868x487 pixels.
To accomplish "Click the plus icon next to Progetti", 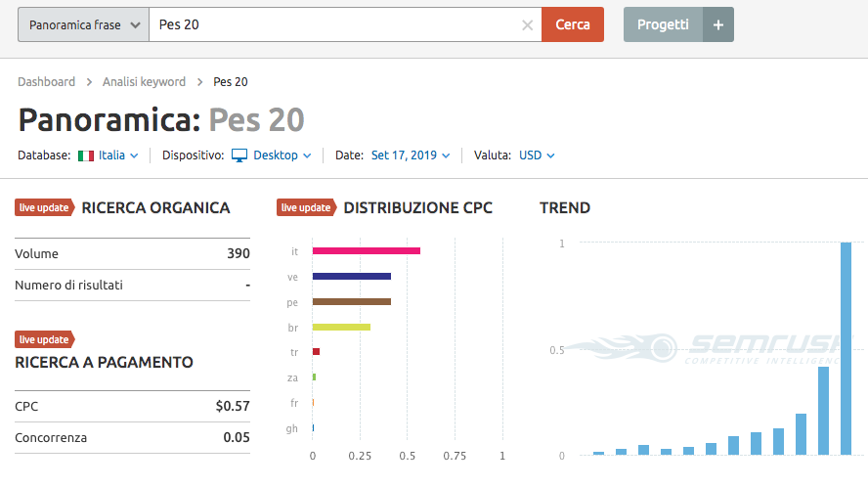I will [718, 24].
